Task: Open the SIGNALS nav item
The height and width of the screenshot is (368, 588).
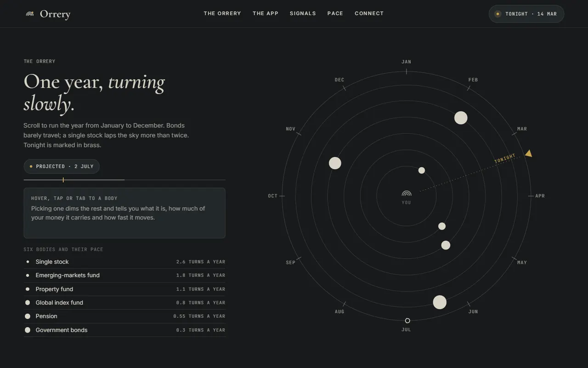Action: coord(303,13)
